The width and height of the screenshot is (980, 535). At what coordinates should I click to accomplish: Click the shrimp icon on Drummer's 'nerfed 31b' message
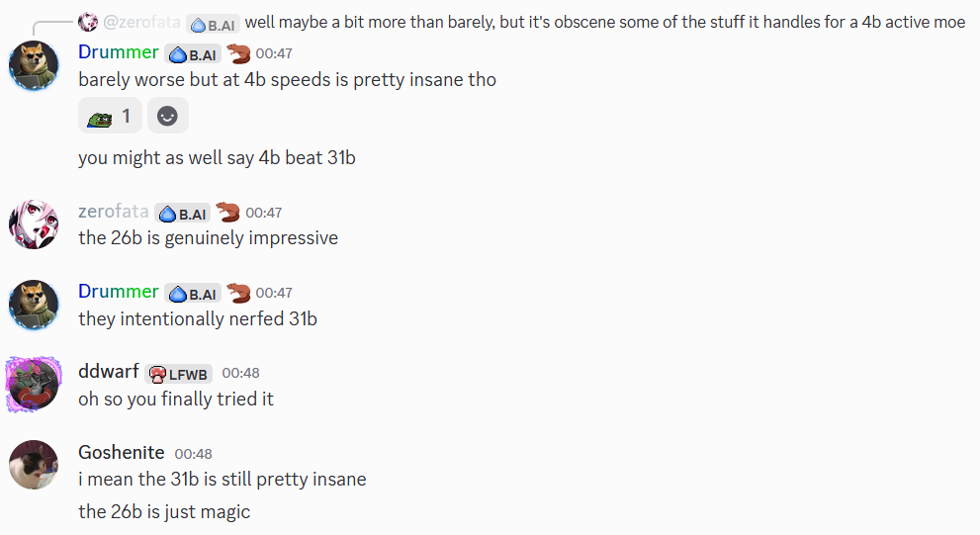click(x=237, y=292)
